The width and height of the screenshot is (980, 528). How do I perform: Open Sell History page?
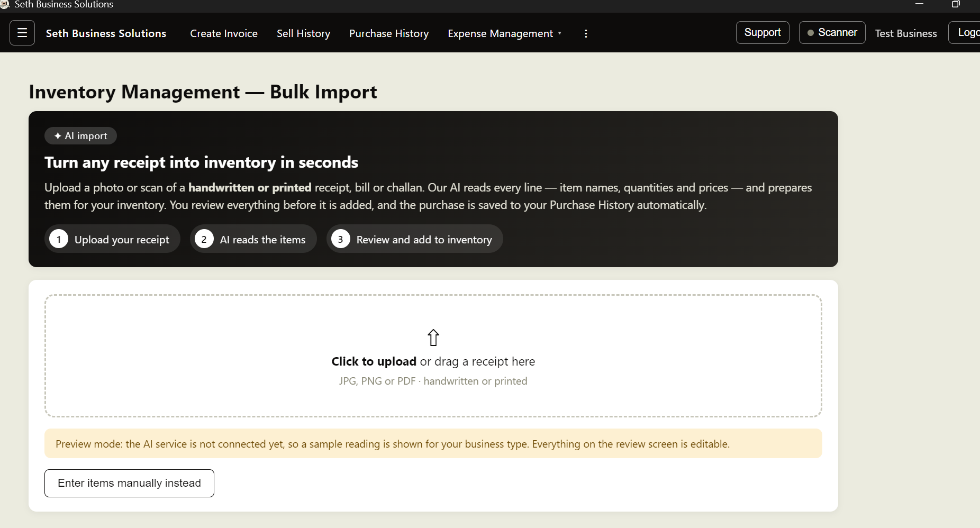pos(303,33)
